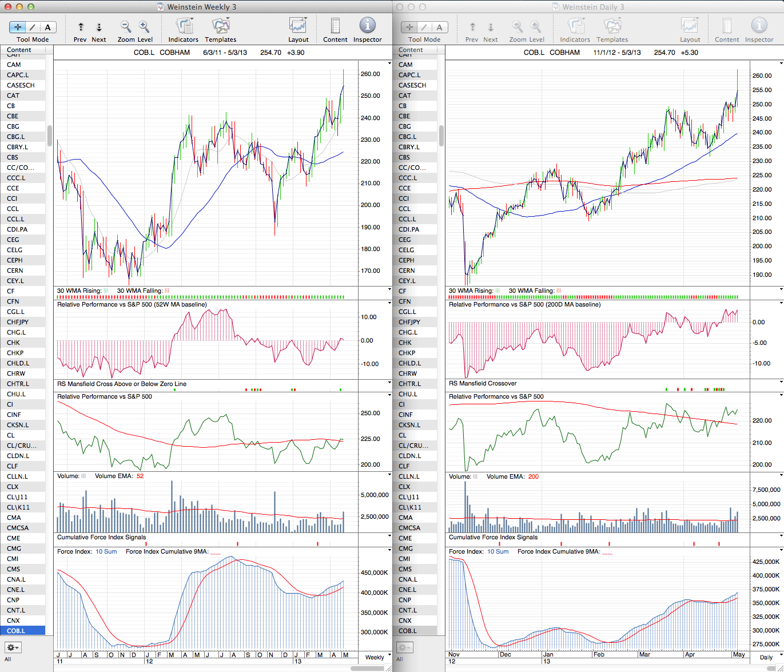The height and width of the screenshot is (672, 784).
Task: Select CERN in the left symbol list
Action: pos(15,271)
